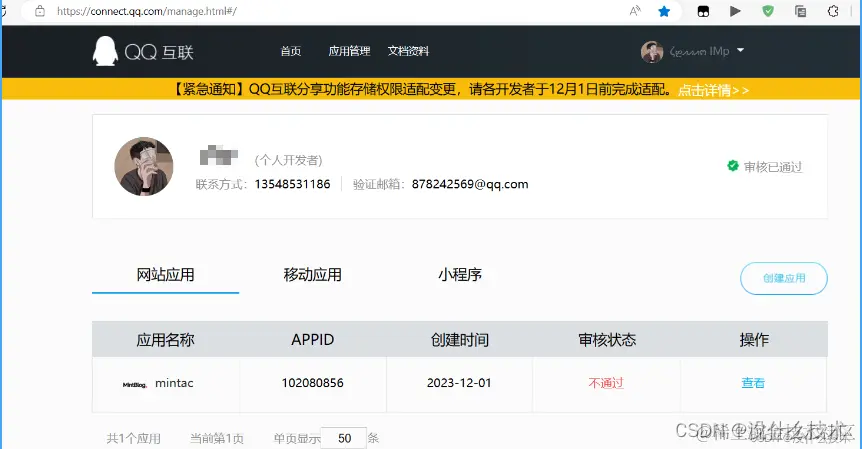Click the 审核已通过 status label
The height and width of the screenshot is (449, 862).
[773, 167]
